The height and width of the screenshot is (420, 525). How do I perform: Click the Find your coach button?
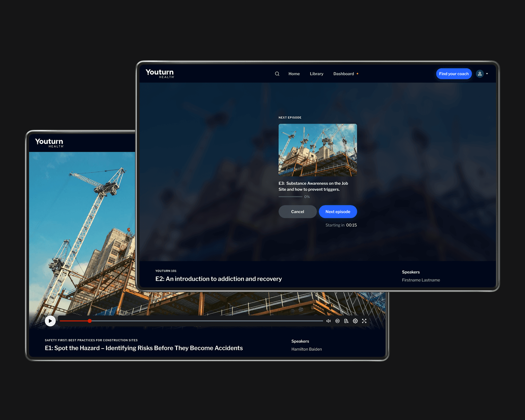click(454, 74)
